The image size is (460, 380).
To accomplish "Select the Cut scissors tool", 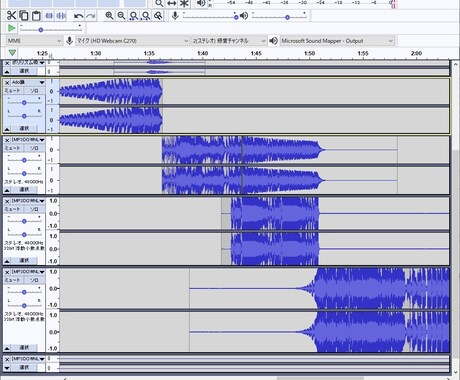I will click(x=11, y=16).
